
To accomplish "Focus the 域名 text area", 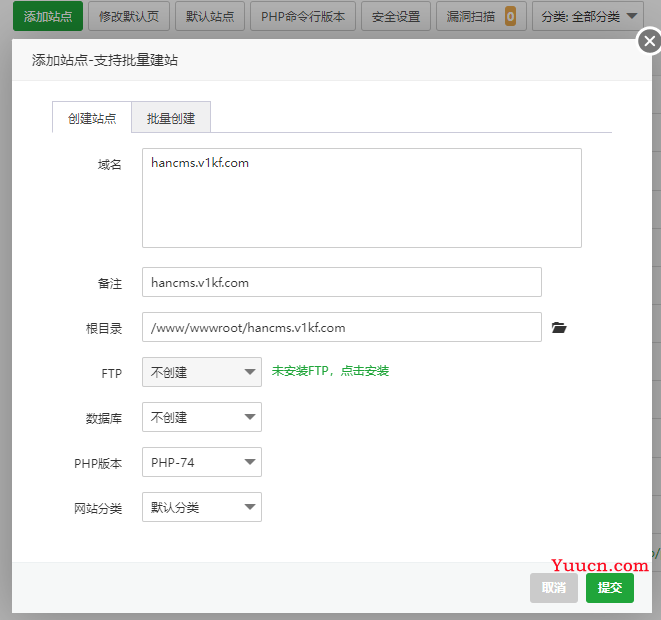I will [362, 198].
